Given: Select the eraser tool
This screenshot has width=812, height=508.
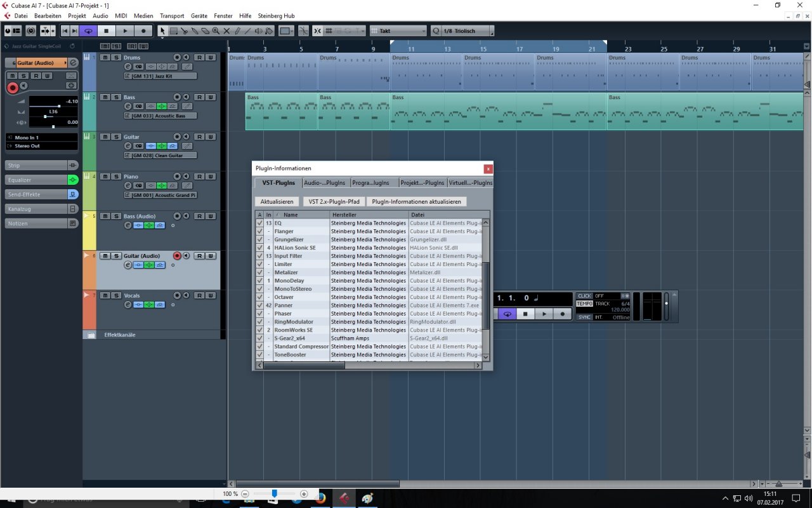Looking at the screenshot, I should tap(206, 30).
